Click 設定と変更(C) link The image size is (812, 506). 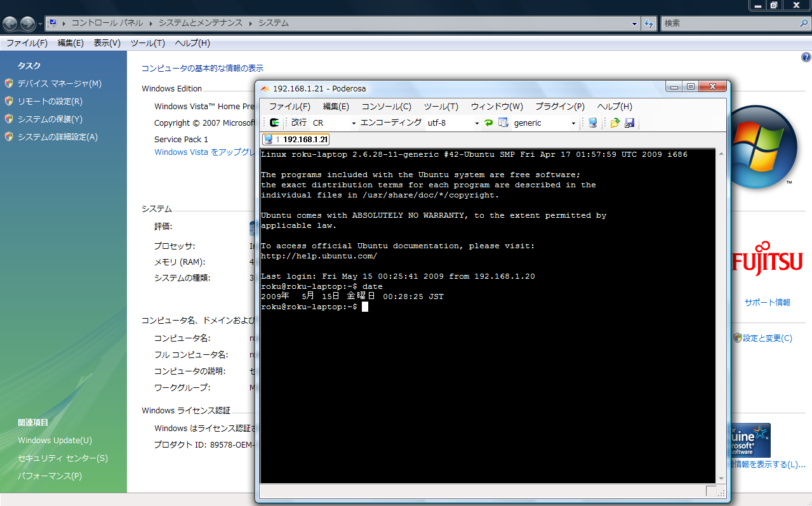[767, 338]
